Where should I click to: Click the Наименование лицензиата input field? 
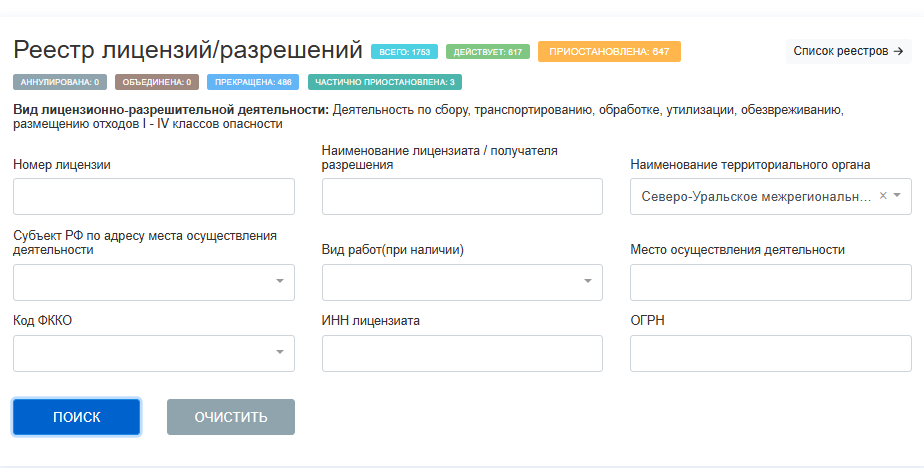(462, 196)
